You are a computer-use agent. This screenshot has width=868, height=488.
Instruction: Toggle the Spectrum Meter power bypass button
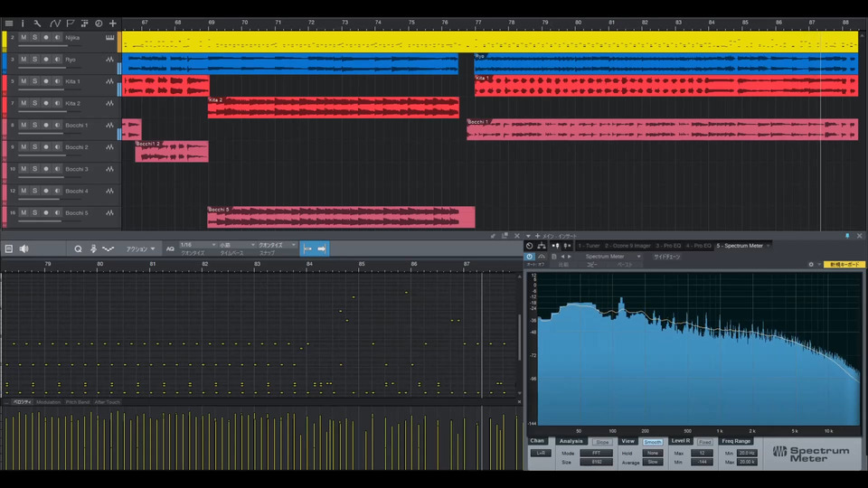pyautogui.click(x=530, y=257)
